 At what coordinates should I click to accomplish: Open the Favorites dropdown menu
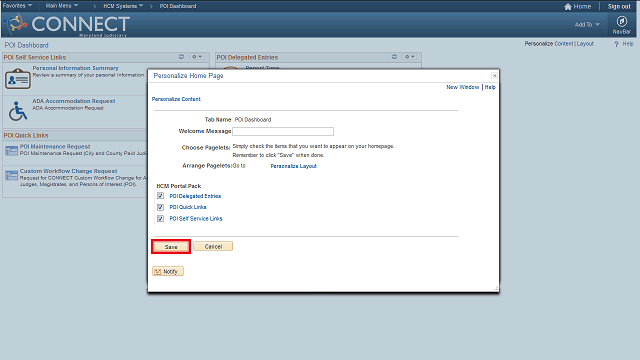point(17,6)
